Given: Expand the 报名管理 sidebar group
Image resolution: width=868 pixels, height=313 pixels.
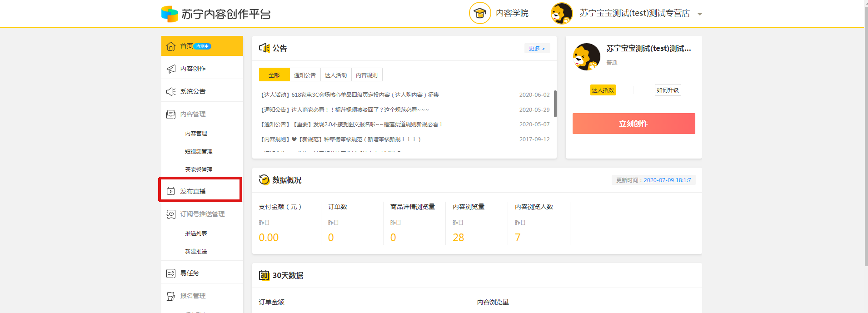Looking at the screenshot, I should [x=202, y=296].
